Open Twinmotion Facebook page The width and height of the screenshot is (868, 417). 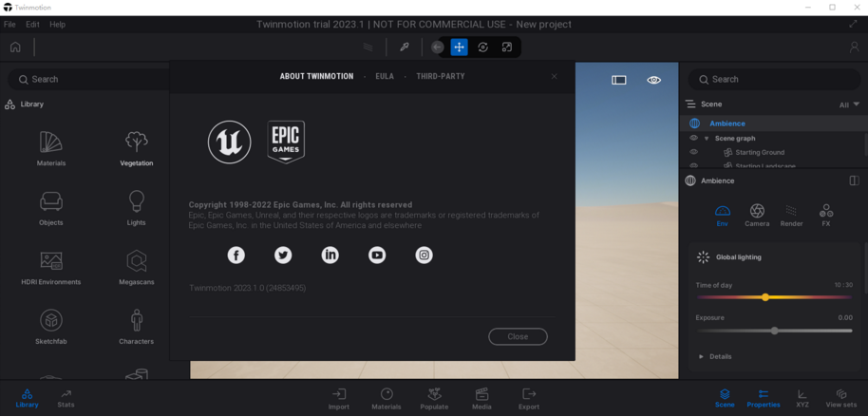pos(236,255)
